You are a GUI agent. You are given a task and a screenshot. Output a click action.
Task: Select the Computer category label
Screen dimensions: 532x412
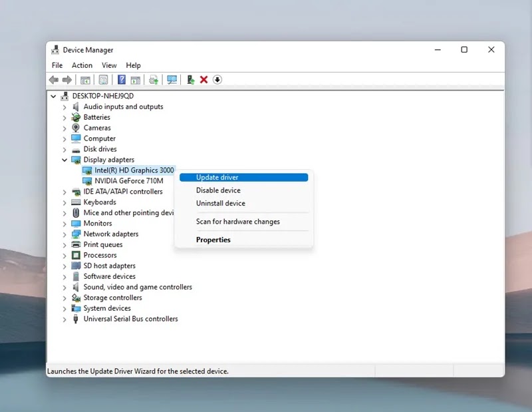click(99, 138)
